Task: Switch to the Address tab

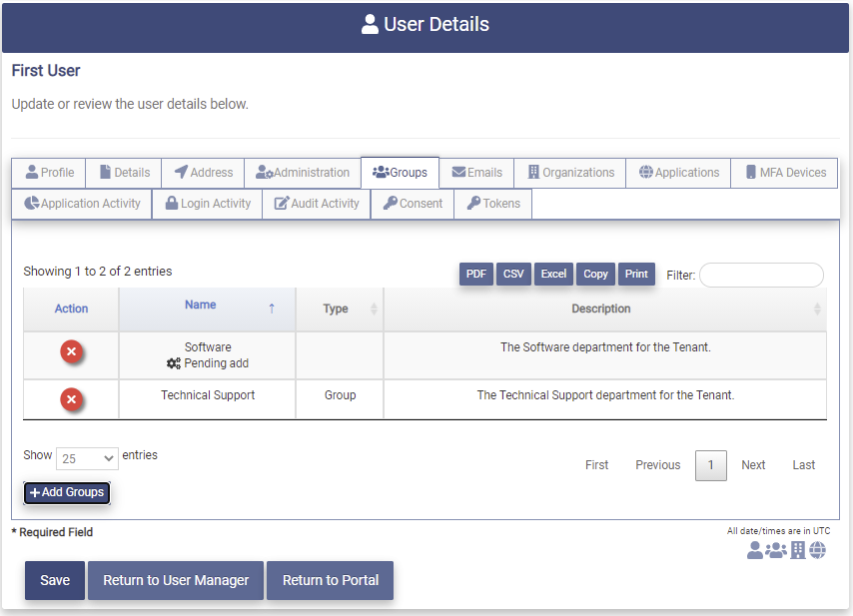Action: click(203, 173)
